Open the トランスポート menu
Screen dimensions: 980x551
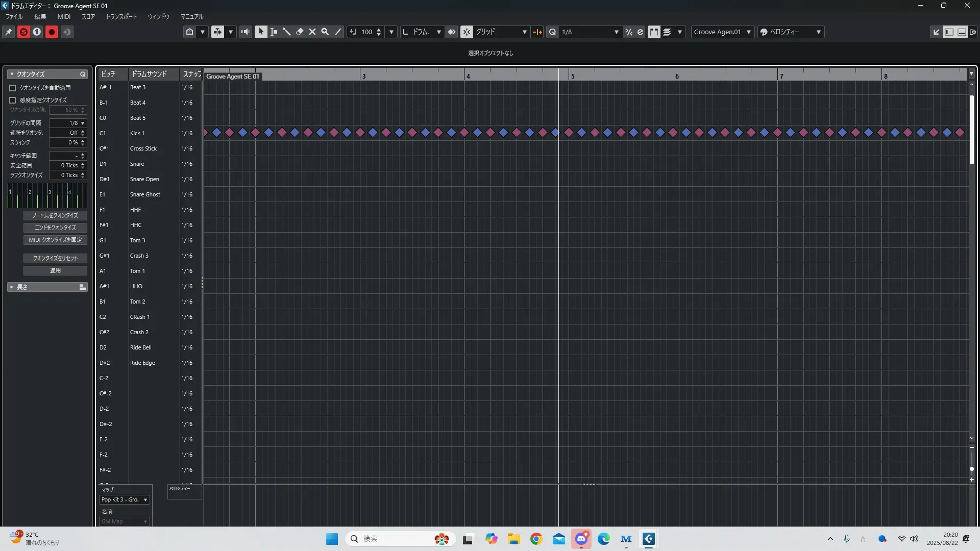tap(121, 17)
